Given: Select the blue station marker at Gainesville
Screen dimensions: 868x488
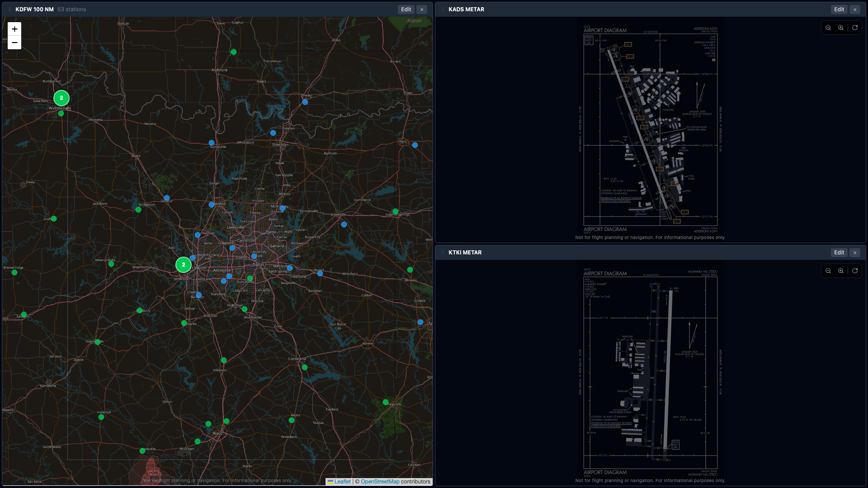Looking at the screenshot, I should (x=212, y=143).
